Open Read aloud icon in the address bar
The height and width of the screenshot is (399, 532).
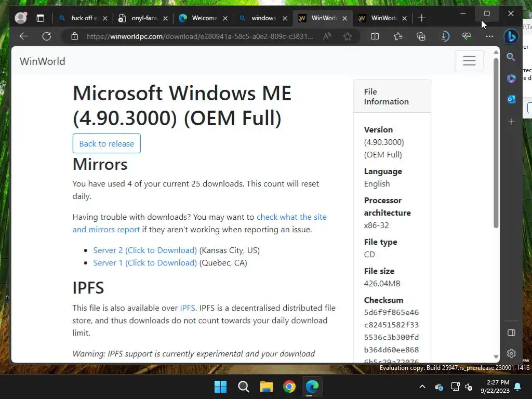click(327, 36)
